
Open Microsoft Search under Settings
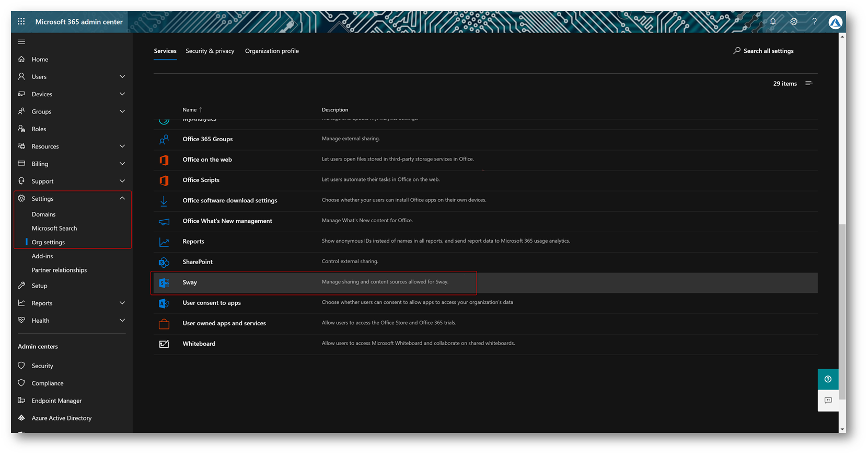[54, 229]
